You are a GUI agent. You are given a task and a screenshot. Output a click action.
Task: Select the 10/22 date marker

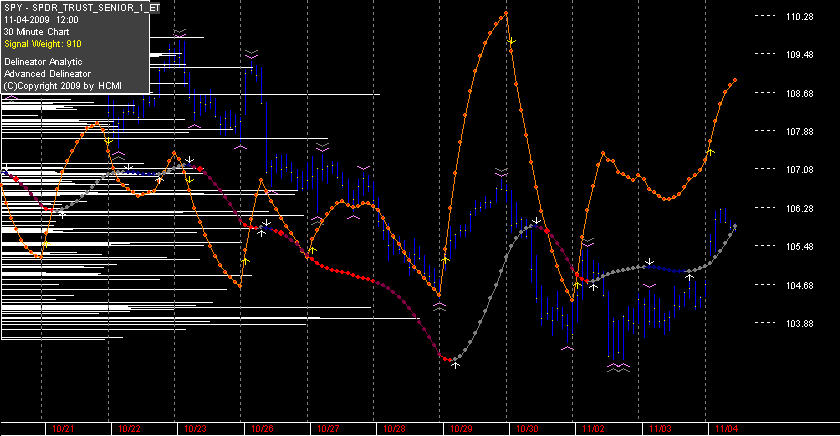tap(129, 429)
